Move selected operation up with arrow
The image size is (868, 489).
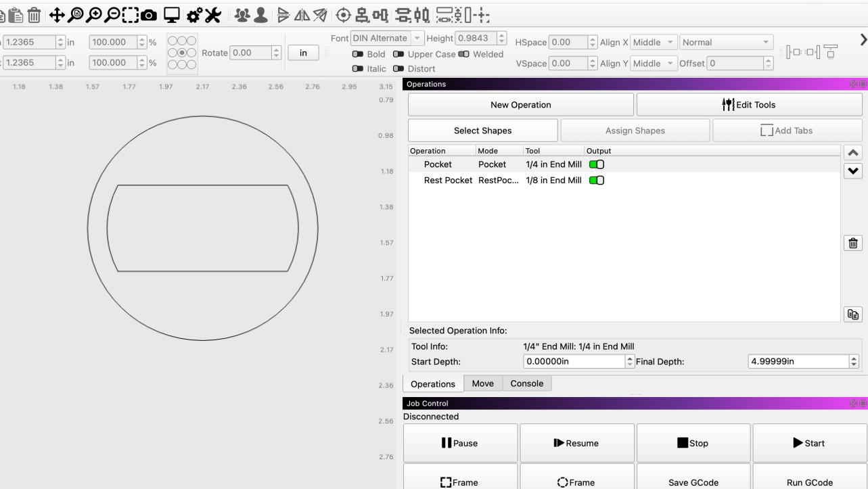tap(853, 154)
